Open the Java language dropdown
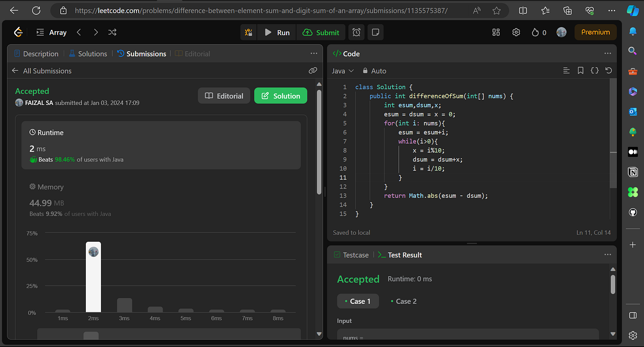 point(342,70)
